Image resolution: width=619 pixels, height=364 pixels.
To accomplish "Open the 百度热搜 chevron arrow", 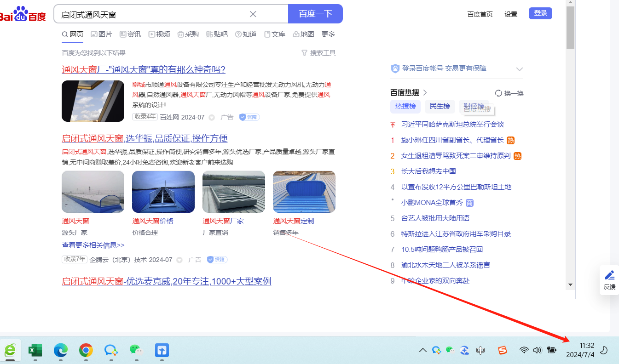I will pyautogui.click(x=425, y=92).
